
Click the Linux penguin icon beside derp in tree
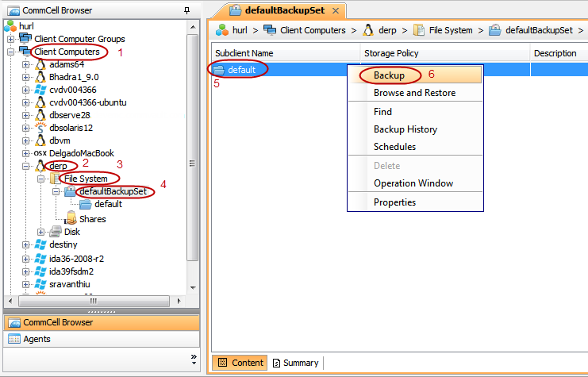[x=39, y=166]
